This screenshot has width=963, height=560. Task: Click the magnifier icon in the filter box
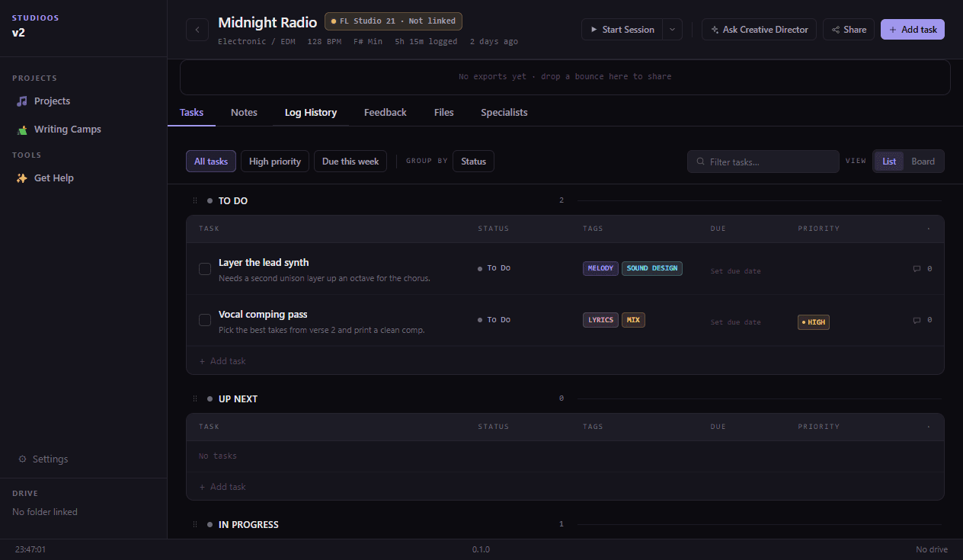pos(700,162)
